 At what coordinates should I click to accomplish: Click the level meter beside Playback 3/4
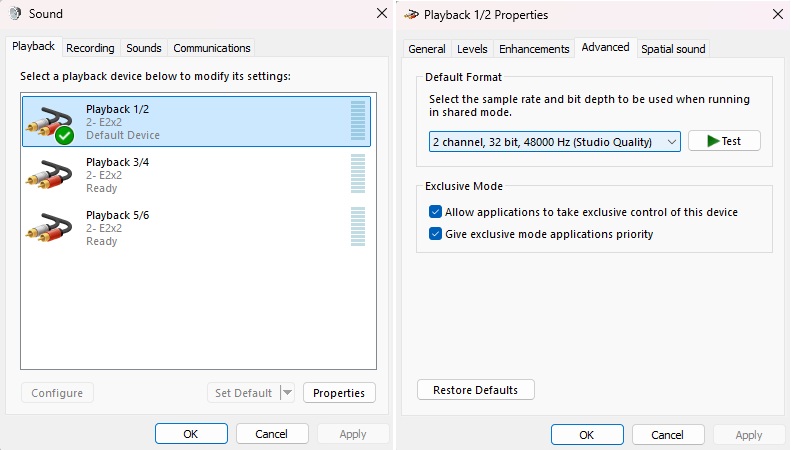point(358,174)
